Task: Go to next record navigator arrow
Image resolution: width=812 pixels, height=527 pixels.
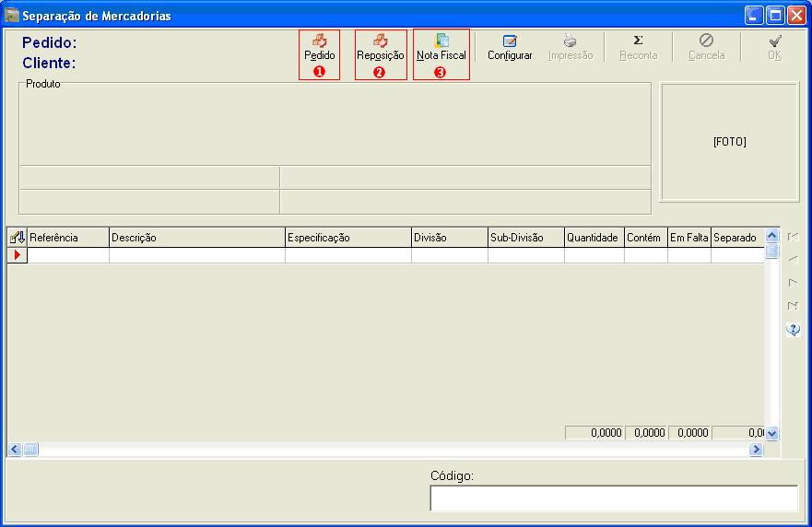Action: [793, 283]
